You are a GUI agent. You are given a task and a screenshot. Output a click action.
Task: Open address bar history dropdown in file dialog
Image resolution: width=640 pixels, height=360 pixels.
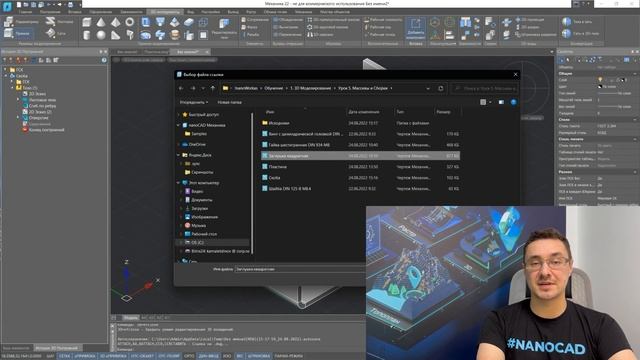pos(428,88)
